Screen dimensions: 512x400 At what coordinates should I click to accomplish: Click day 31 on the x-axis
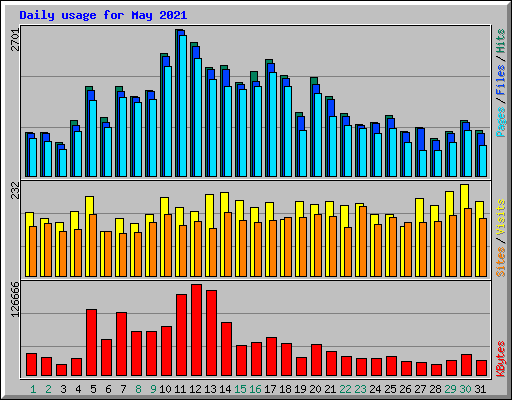480,389
